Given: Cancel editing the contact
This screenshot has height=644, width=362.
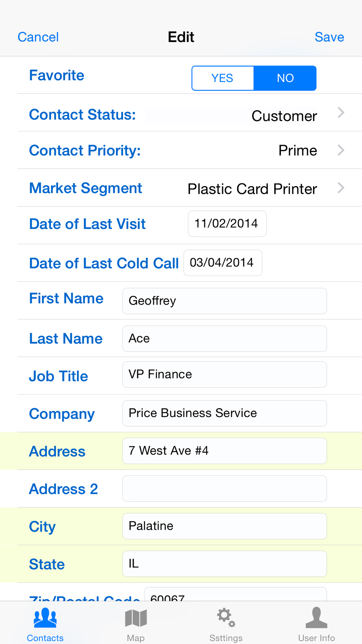Looking at the screenshot, I should [38, 37].
